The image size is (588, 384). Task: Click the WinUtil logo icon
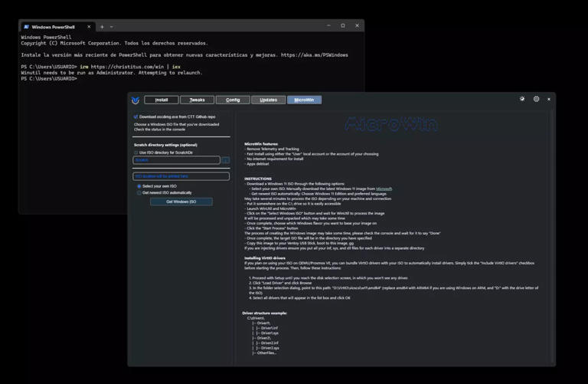click(x=136, y=100)
